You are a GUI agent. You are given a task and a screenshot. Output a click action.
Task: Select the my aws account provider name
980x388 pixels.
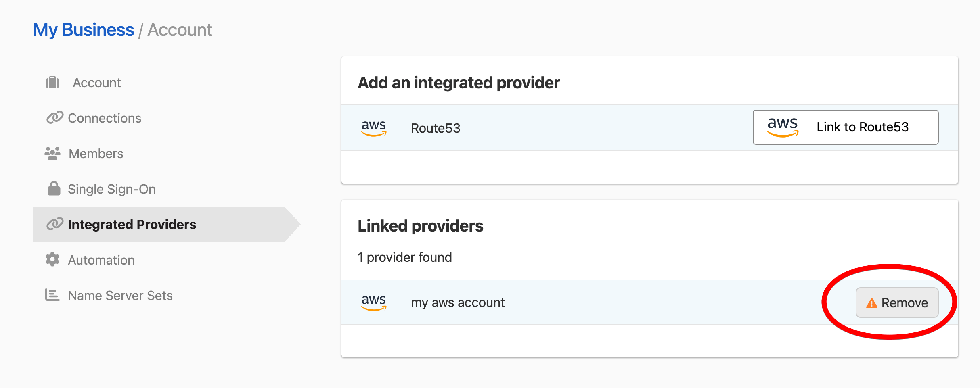(x=458, y=302)
